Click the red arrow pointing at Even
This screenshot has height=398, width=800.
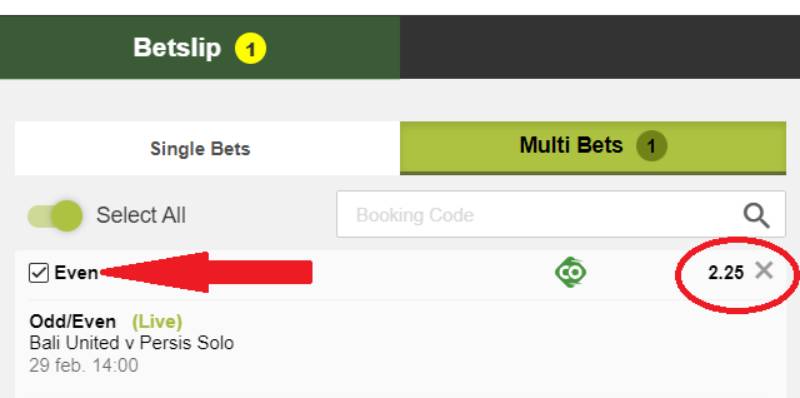(x=206, y=272)
